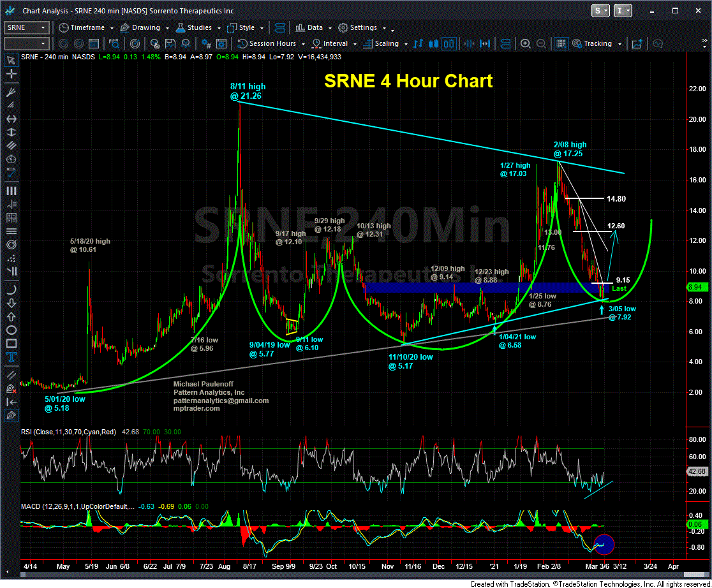Toggle the hollow candlestick chart style
The height and width of the screenshot is (588, 712).
(449, 44)
